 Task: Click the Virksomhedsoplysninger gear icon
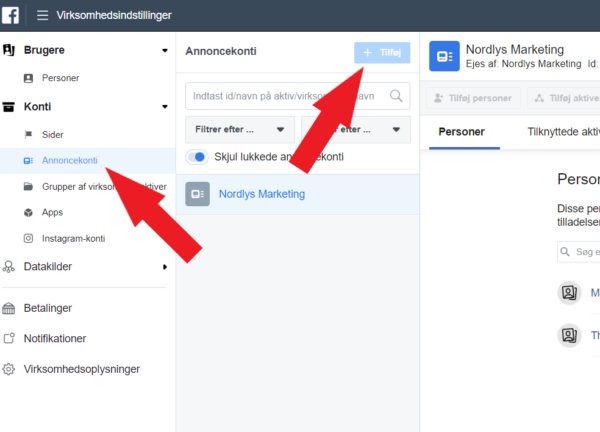[8, 369]
